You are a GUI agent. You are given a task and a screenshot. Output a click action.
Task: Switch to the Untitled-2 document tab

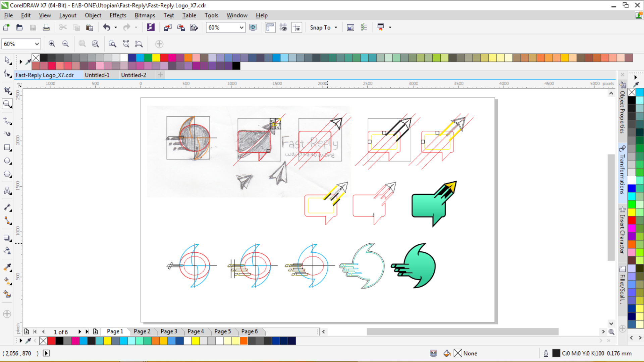coord(133,75)
